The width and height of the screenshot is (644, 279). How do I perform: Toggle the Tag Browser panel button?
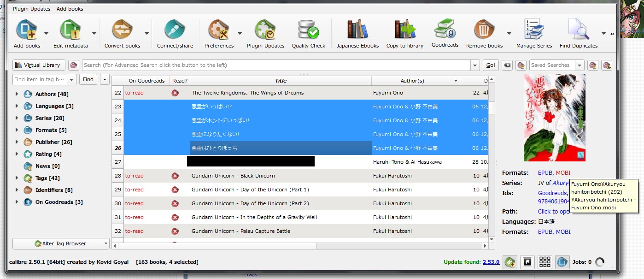[x=509, y=262]
